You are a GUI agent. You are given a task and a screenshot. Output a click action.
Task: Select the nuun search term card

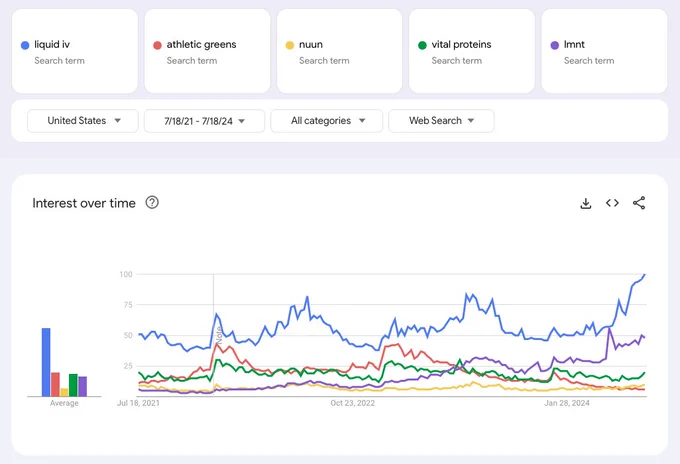[340, 51]
